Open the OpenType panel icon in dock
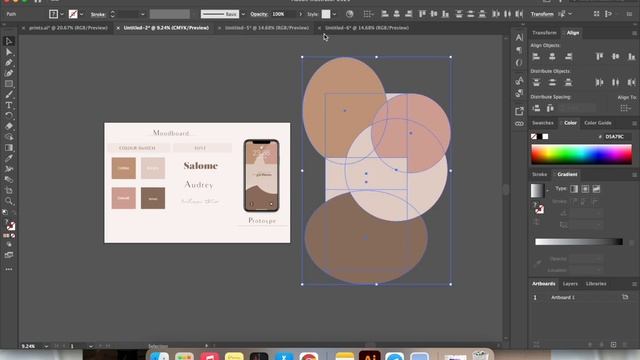 tap(519, 62)
